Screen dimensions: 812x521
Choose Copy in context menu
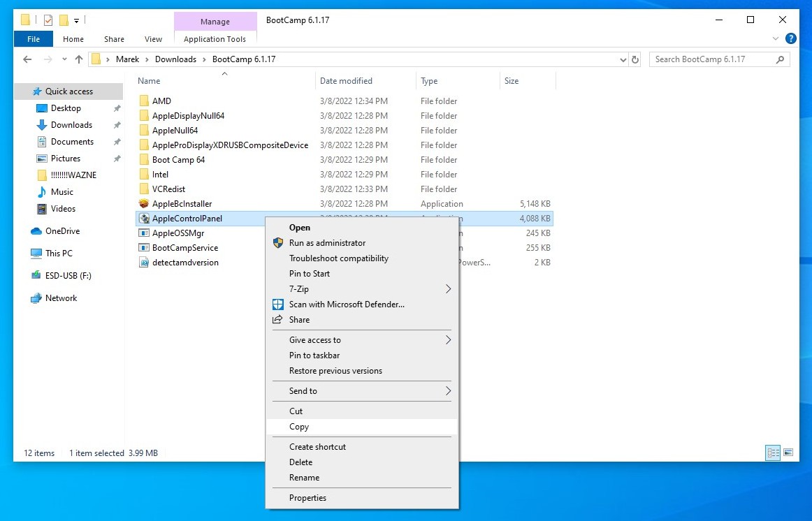click(362, 427)
